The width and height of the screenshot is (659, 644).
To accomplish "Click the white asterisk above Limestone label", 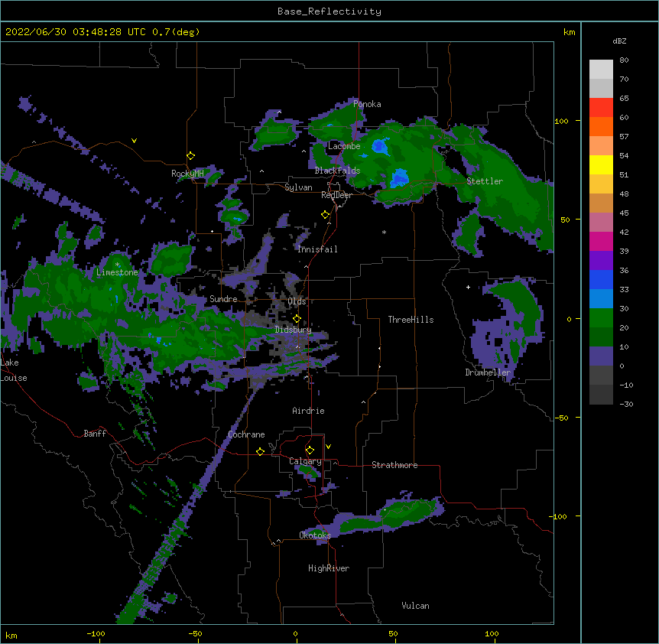I will (x=117, y=265).
